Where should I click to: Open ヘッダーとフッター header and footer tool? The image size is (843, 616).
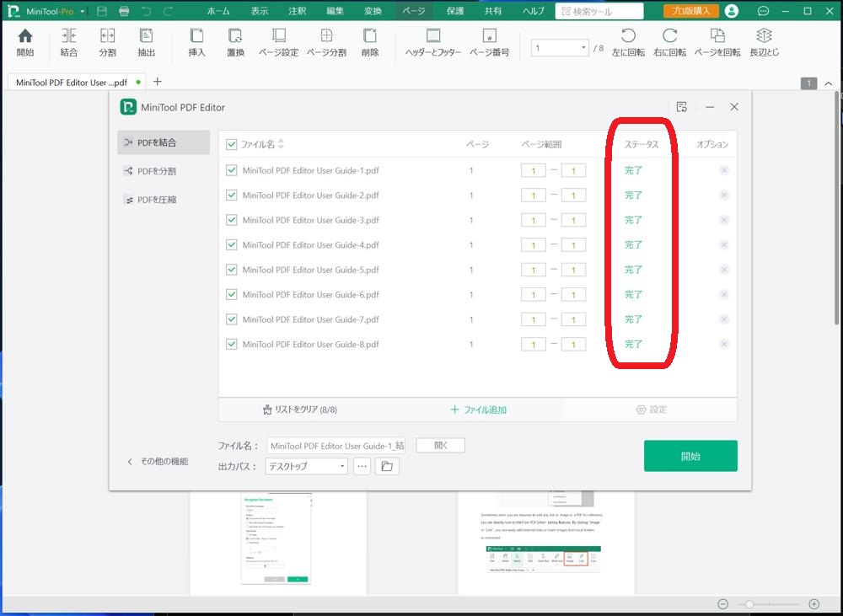433,42
